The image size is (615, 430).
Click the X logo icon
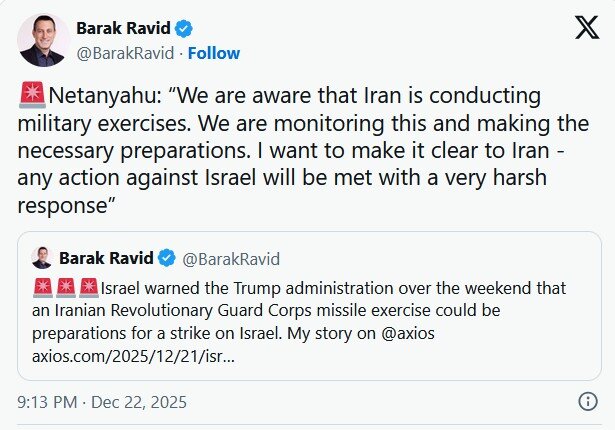point(586,28)
